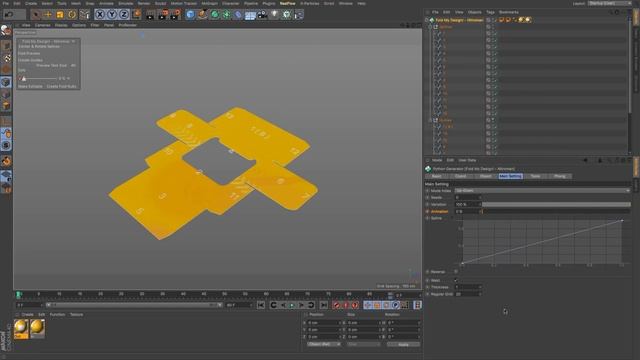This screenshot has width=640, height=360.
Task: Activate the Move tool
Action: click(48, 15)
